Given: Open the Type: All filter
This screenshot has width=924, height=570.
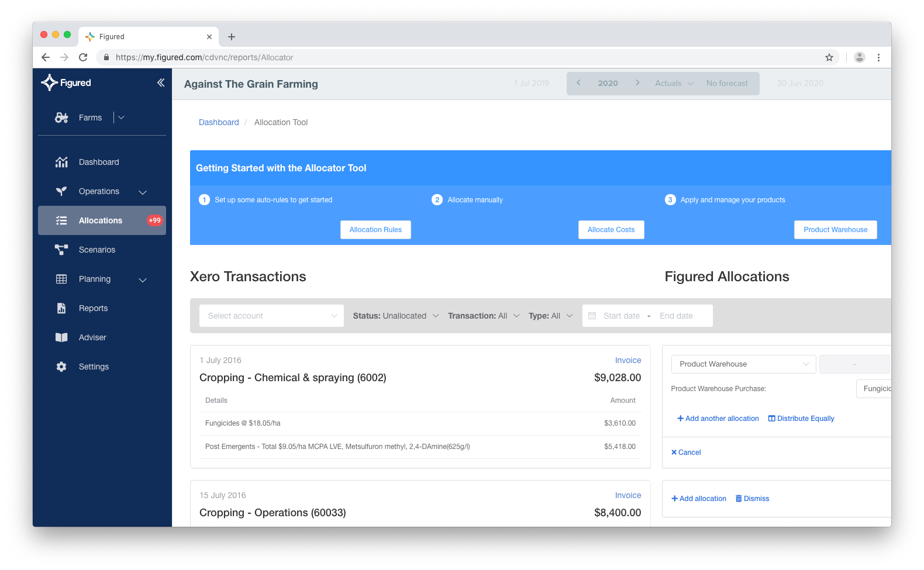Looking at the screenshot, I should click(x=551, y=316).
